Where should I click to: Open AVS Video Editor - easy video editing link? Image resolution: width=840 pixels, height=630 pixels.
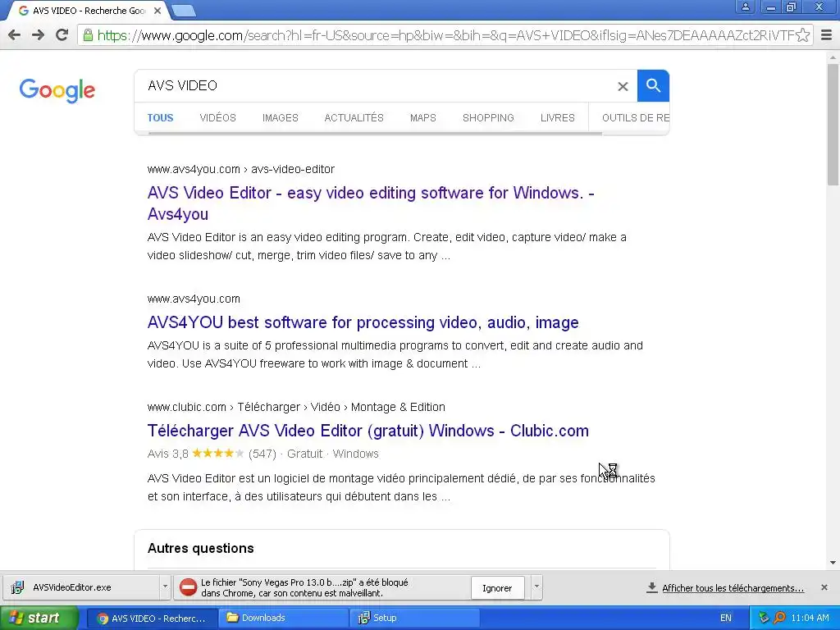click(371, 203)
